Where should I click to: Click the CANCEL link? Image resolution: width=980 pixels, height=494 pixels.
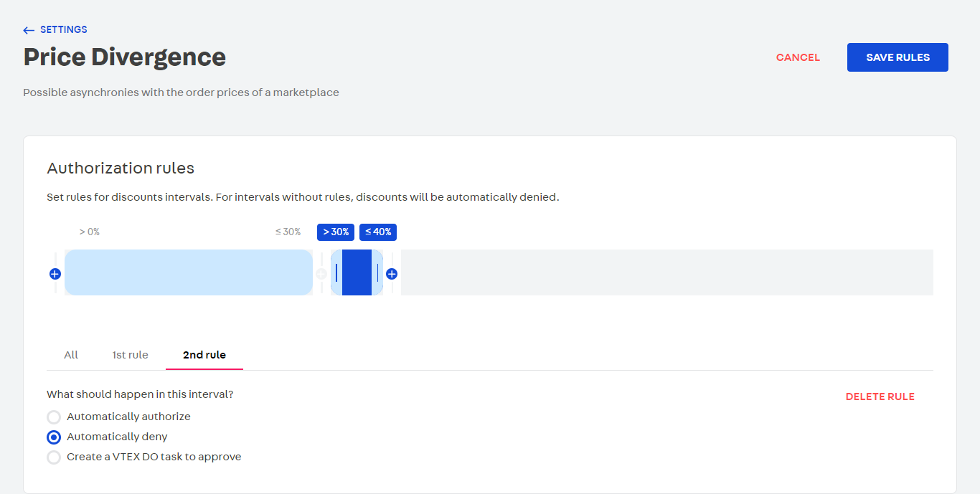pos(798,57)
